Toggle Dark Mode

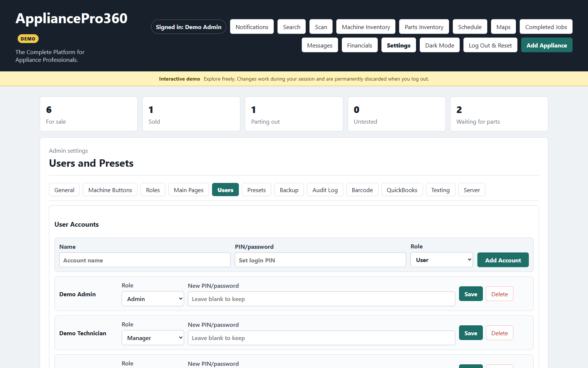click(440, 45)
